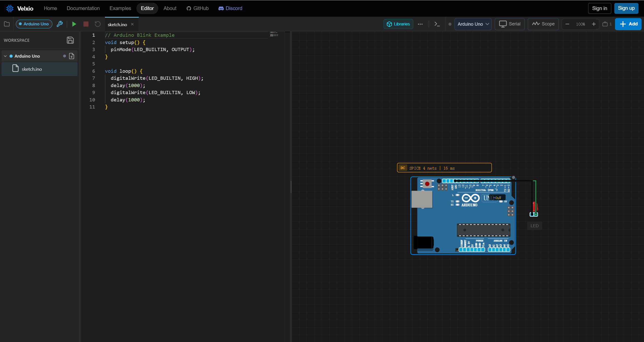
Task: Open the Examples menu item
Action: click(120, 8)
